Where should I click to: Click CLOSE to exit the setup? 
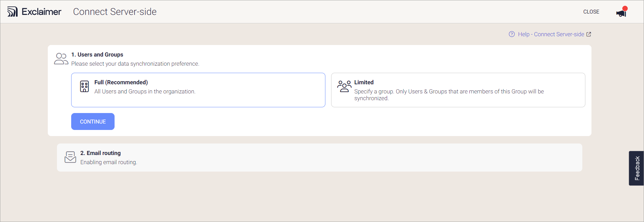pos(591,12)
